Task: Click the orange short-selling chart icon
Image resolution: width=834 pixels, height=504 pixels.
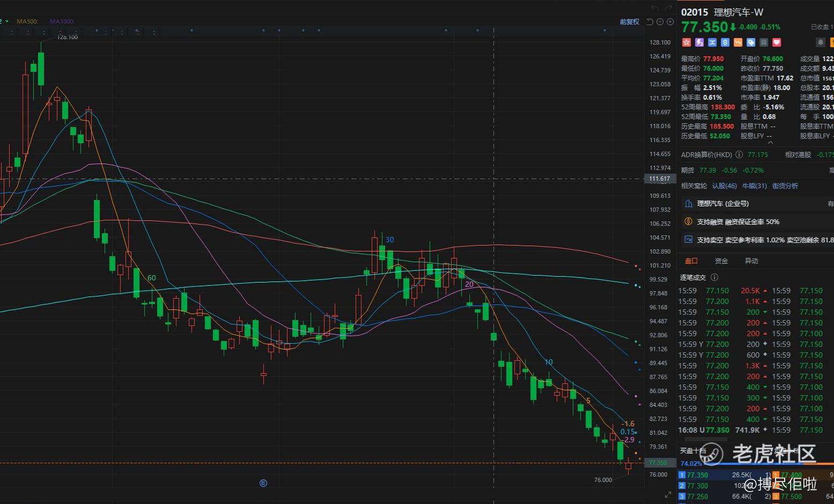Action: (738, 42)
